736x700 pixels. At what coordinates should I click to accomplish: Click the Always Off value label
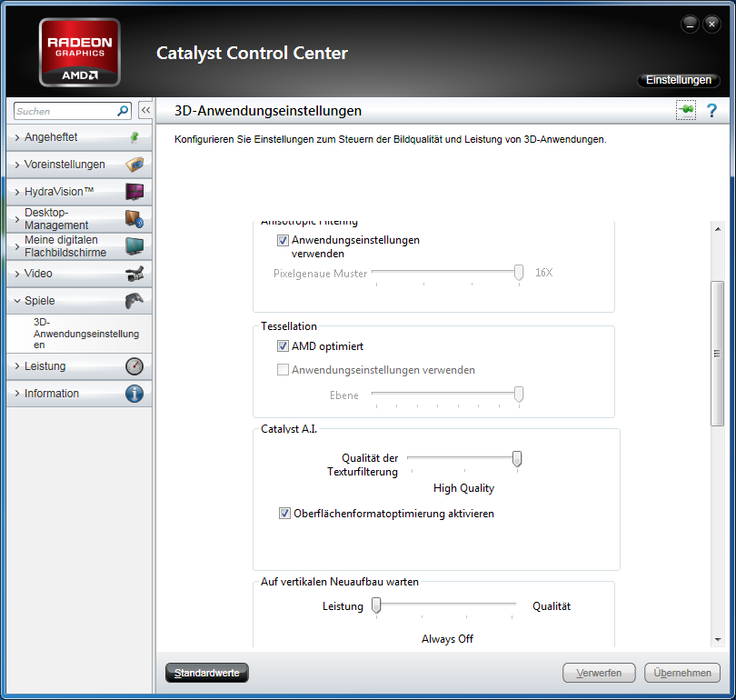[447, 639]
